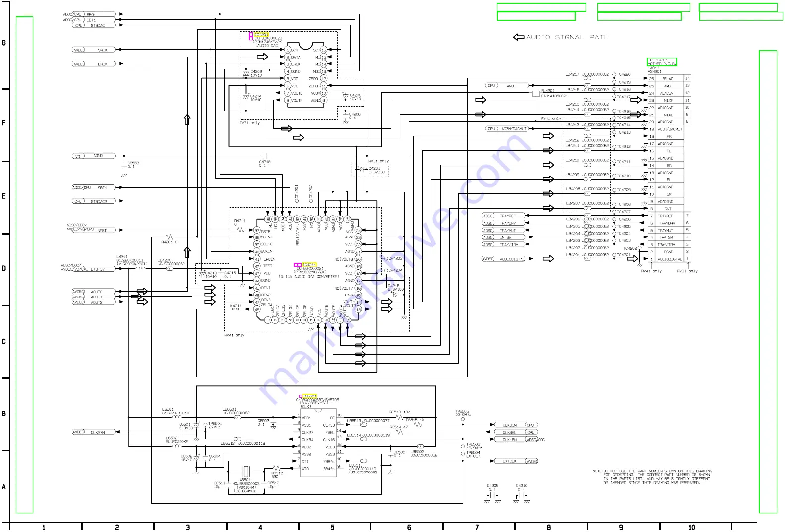Select the ADSC TRAY/TRV signal tag
785x532 pixels.
click(502, 244)
